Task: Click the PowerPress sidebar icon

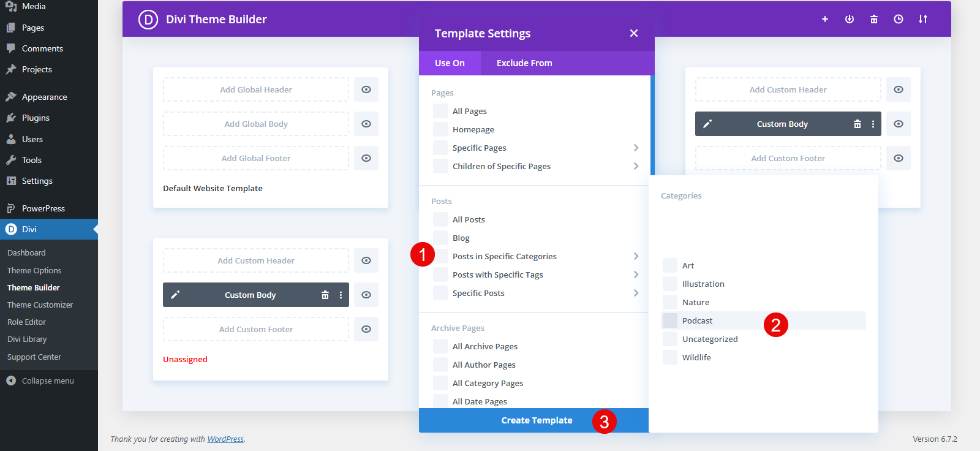Action: pos(11,208)
